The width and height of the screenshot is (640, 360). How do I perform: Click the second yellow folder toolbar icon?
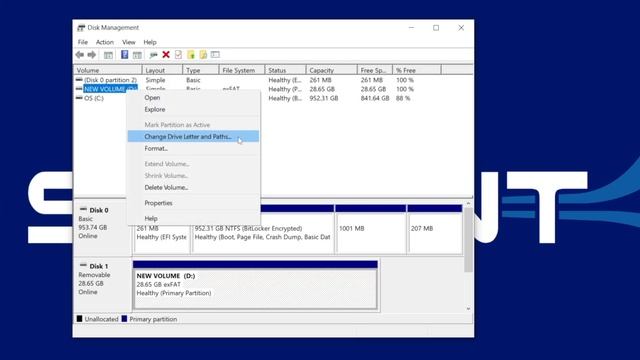pyautogui.click(x=203, y=55)
